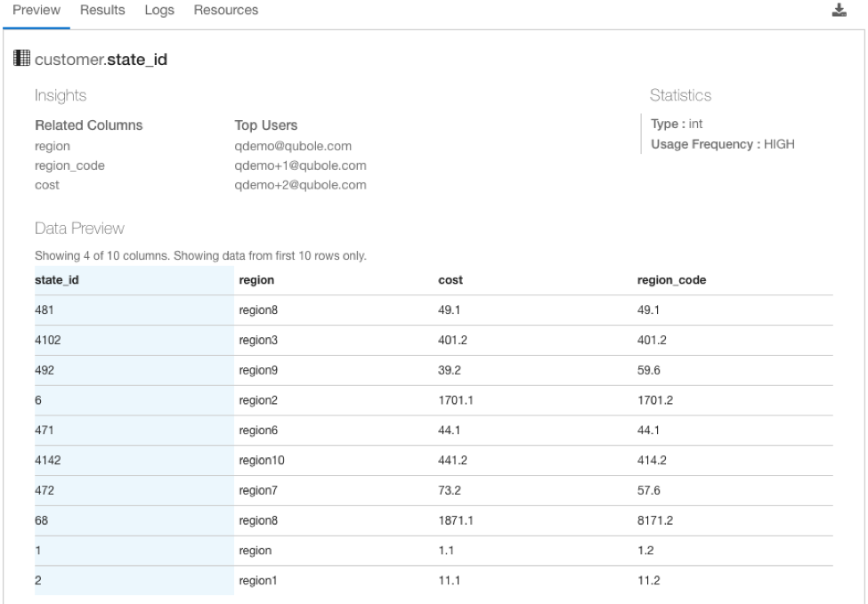The height and width of the screenshot is (604, 868).
Task: Click top user qdemo@qubole.com
Action: tap(293, 146)
